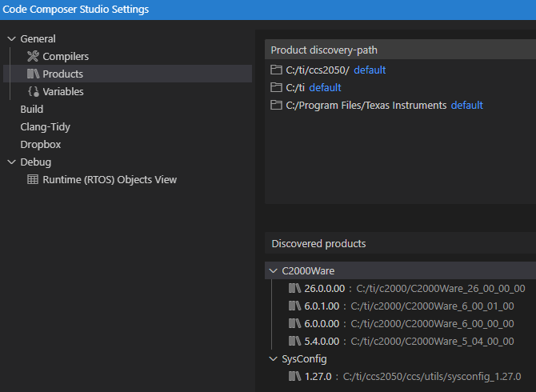This screenshot has height=392, width=536.
Task: Select version 6.0.1.00 text
Action: [322, 306]
